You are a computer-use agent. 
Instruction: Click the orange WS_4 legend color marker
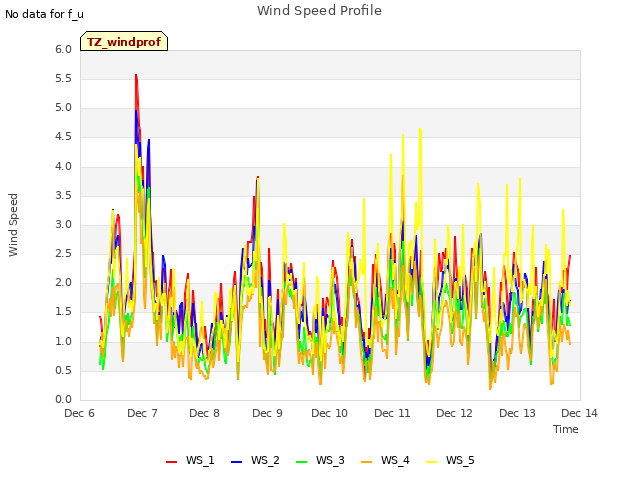coord(367,462)
